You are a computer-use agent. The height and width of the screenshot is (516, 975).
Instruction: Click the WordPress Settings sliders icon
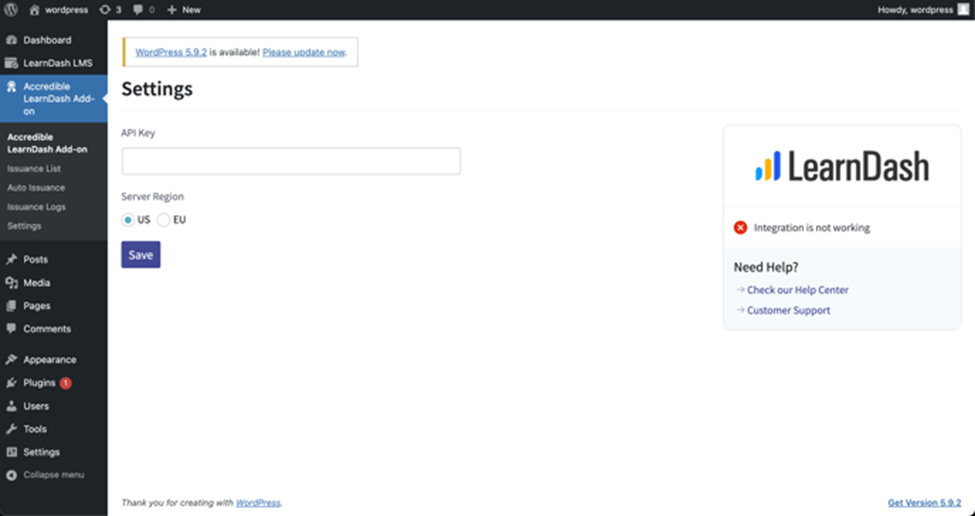point(11,452)
